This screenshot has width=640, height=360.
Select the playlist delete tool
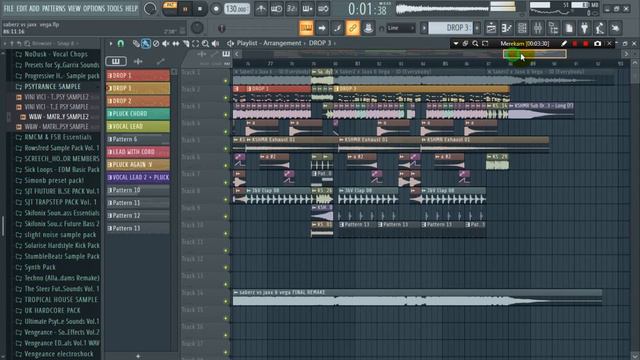pos(156,43)
